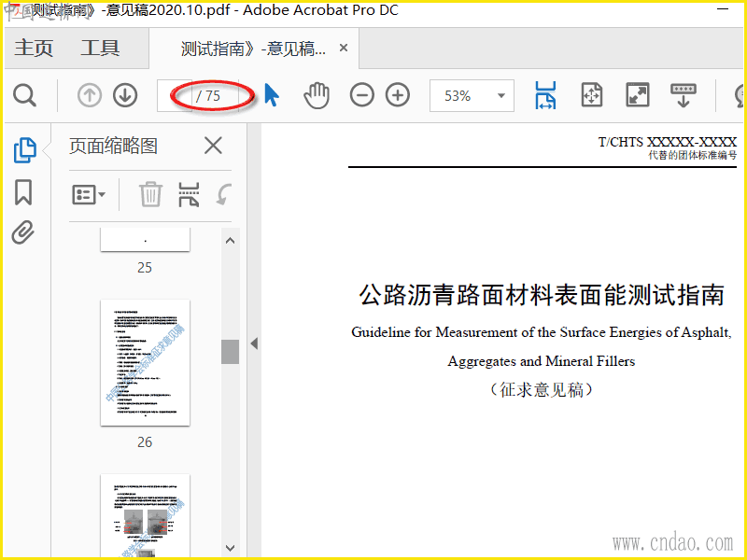Zoom in with plus button

(398, 95)
